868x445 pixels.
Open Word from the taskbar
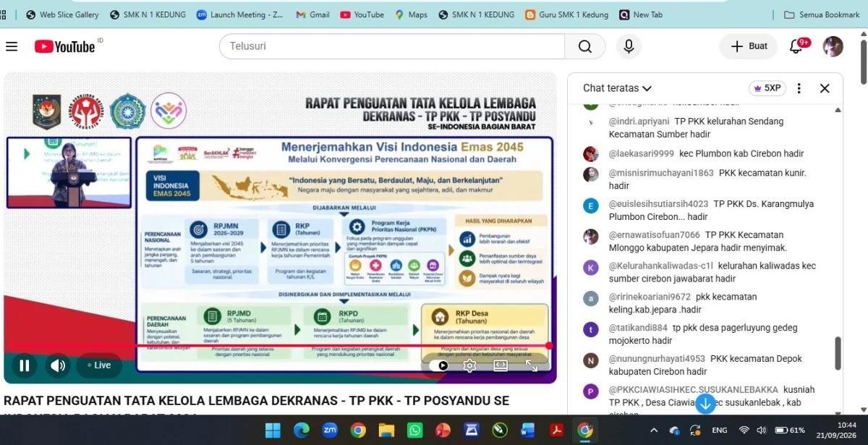(x=528, y=431)
